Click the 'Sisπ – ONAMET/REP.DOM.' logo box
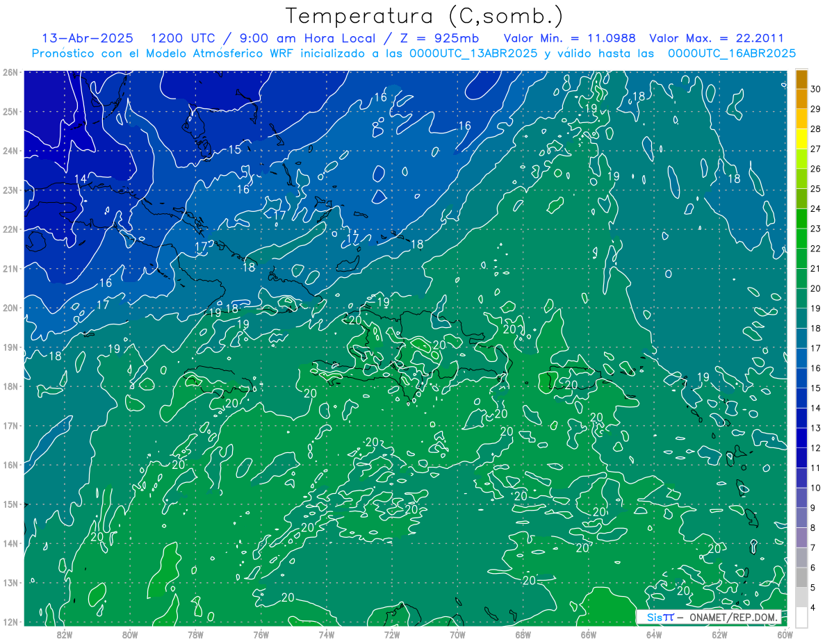834x644 pixels. coord(708,617)
